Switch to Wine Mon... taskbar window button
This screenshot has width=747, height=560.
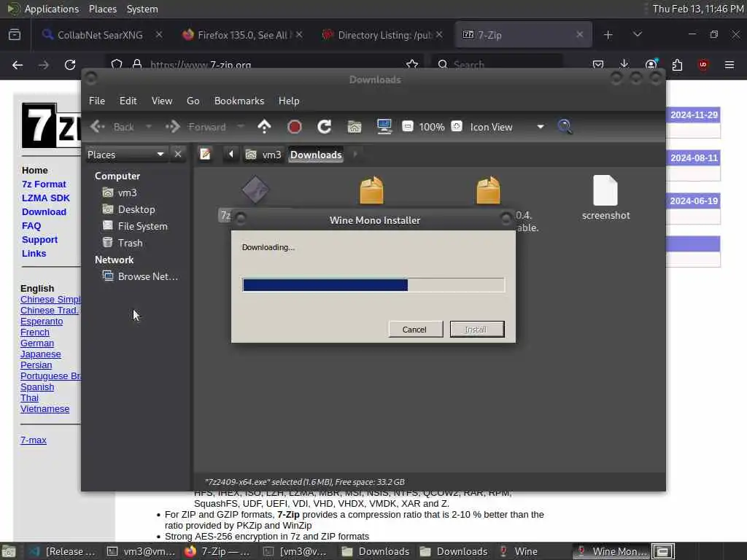pyautogui.click(x=611, y=551)
